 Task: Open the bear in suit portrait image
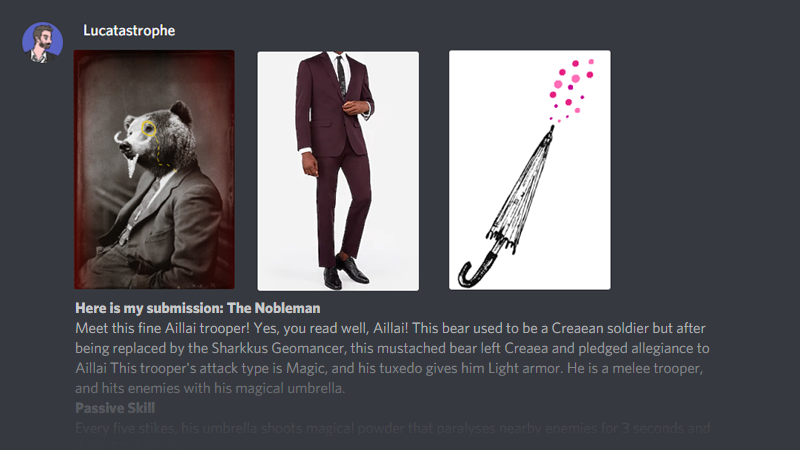(x=154, y=170)
